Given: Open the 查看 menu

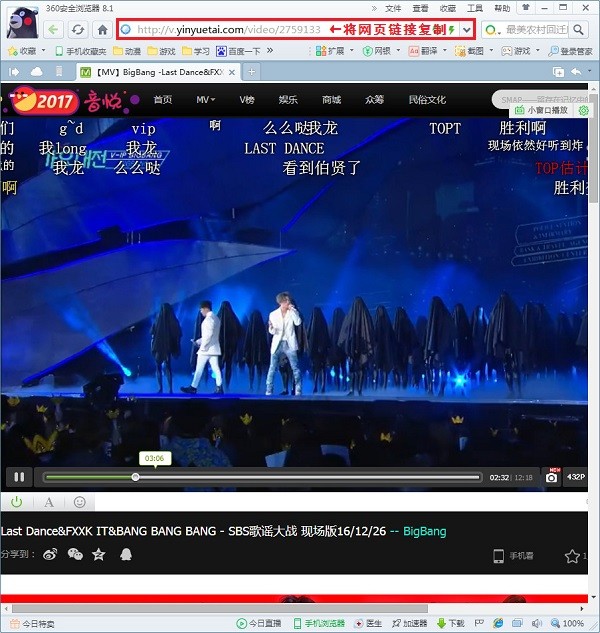Looking at the screenshot, I should click(x=420, y=8).
